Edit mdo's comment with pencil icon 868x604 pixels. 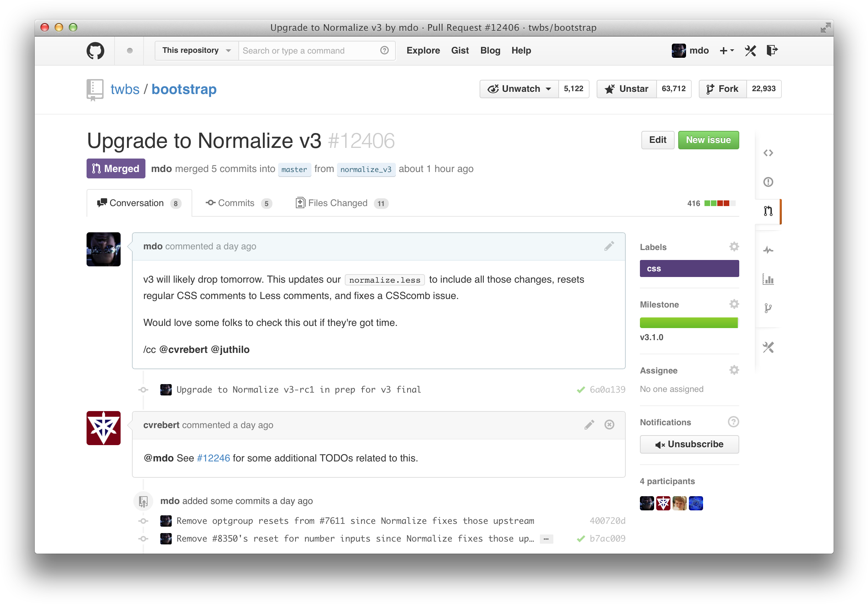(609, 246)
